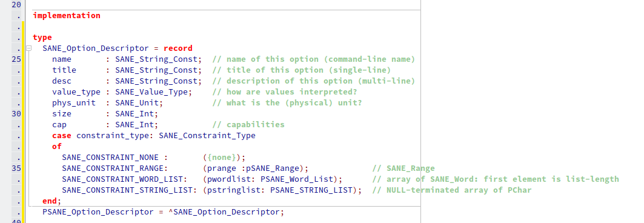Click the SANE_Constraint_Type identifier
Image resolution: width=644 pixels, height=223 pixels.
pos(207,136)
